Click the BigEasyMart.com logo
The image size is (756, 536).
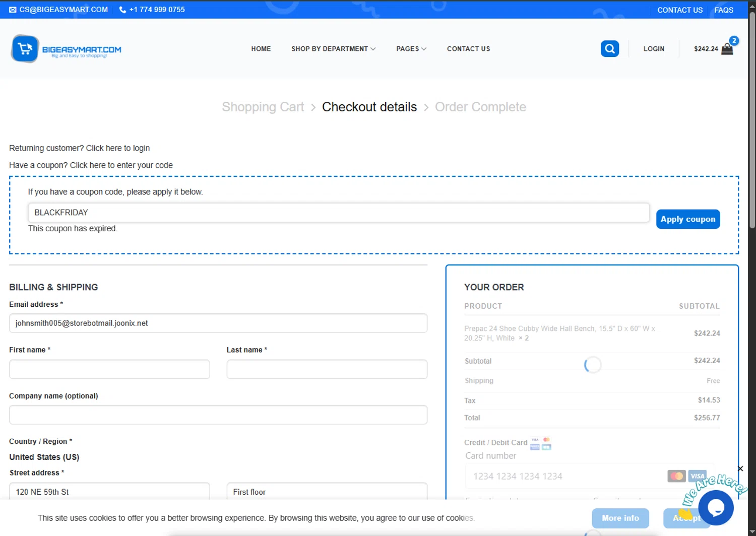(66, 49)
